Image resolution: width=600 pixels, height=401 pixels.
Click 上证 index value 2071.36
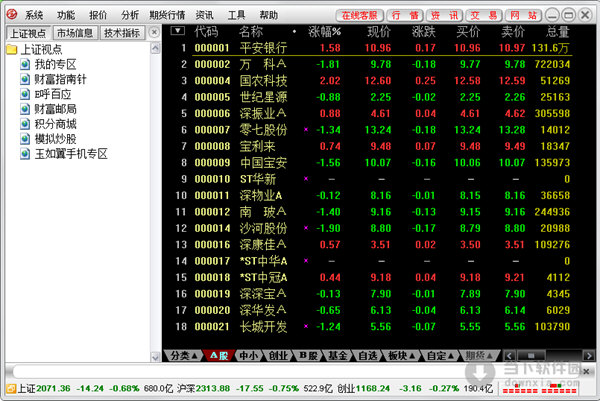pos(54,389)
